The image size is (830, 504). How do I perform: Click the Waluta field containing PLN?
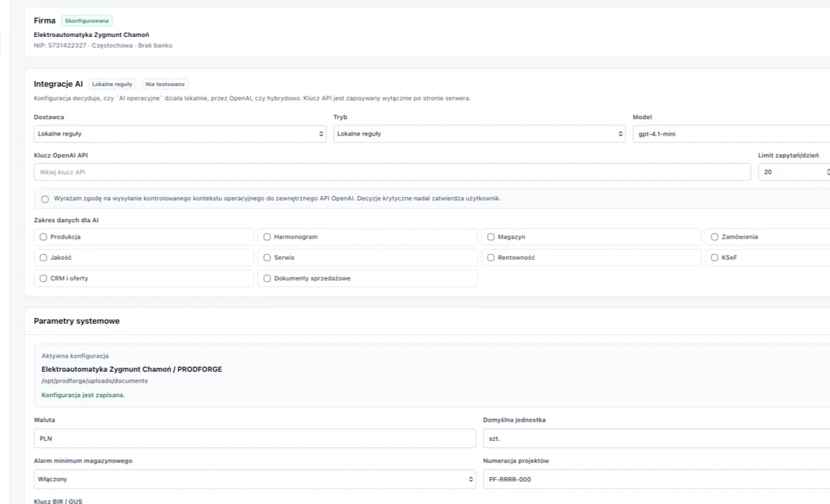point(255,439)
